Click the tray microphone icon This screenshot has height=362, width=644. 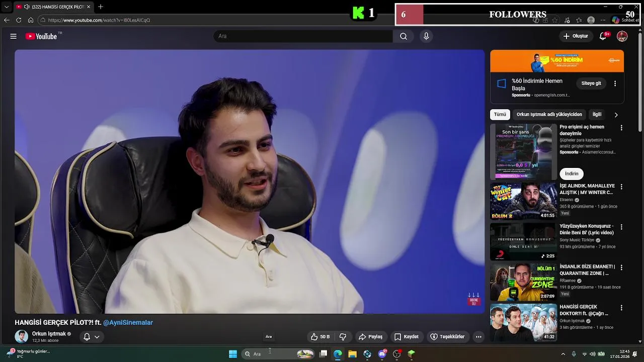[x=574, y=354]
